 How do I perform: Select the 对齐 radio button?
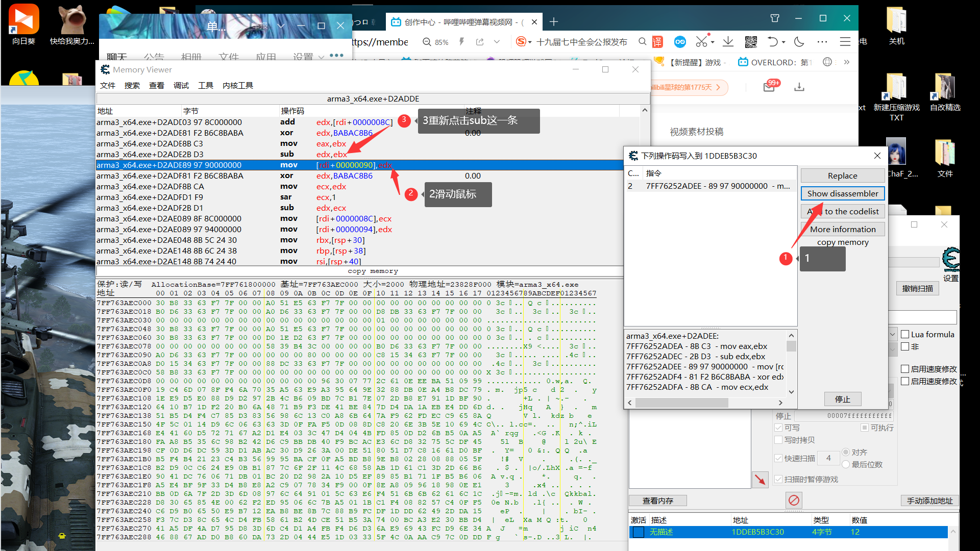pyautogui.click(x=846, y=453)
